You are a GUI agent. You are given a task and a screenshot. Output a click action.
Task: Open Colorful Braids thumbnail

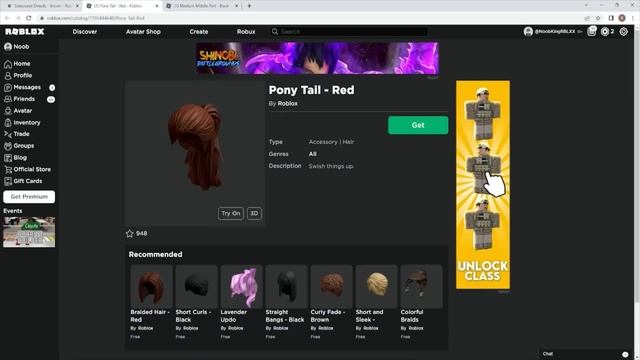pyautogui.click(x=421, y=287)
